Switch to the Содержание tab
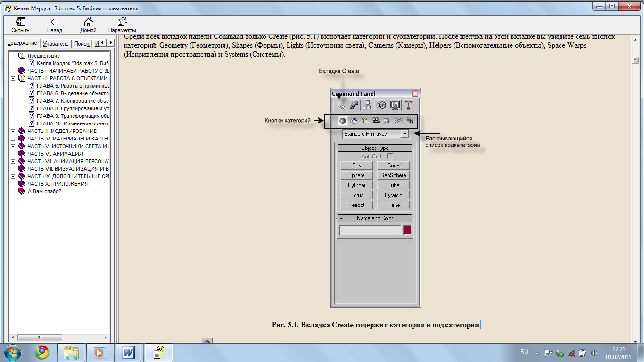This screenshot has height=362, width=644. [22, 43]
